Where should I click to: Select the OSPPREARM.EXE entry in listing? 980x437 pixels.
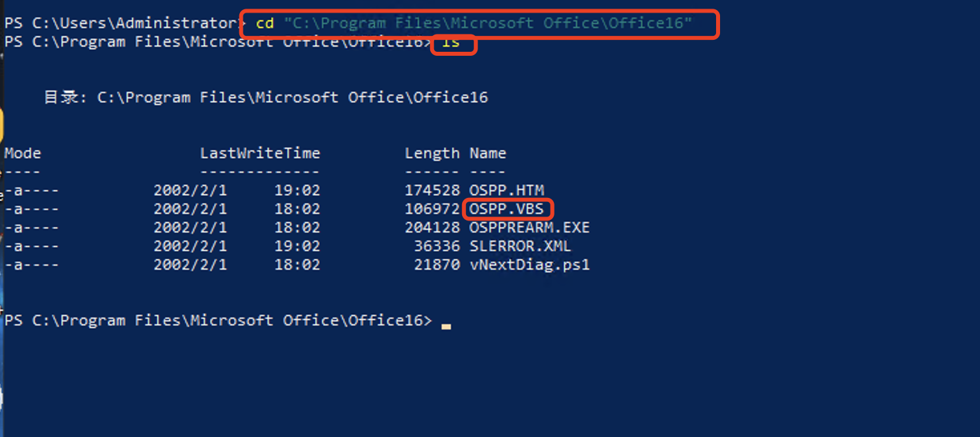pyautogui.click(x=529, y=228)
